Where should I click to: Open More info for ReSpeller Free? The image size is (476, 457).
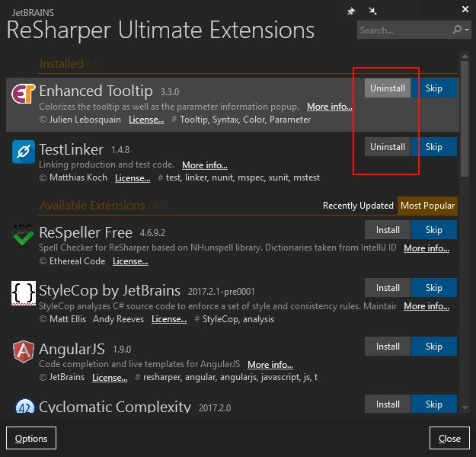point(426,248)
